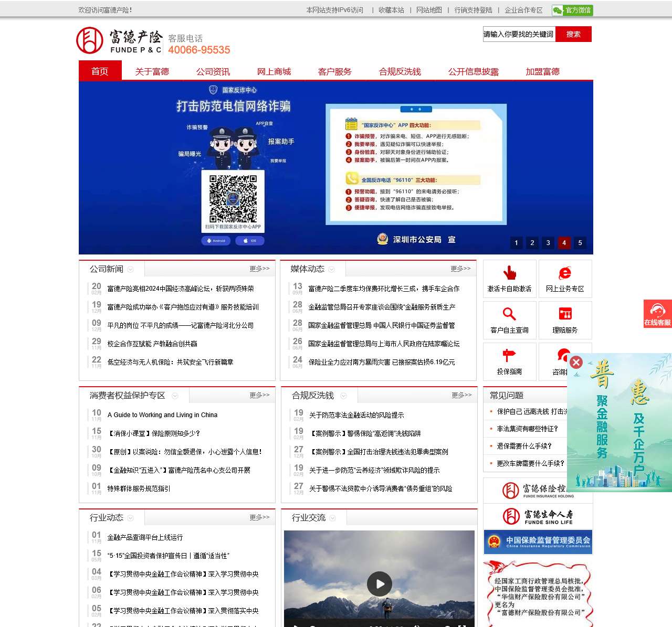Open the 合规反洗钱 navigation menu
Viewport: 672px width, 627px height.
point(400,71)
